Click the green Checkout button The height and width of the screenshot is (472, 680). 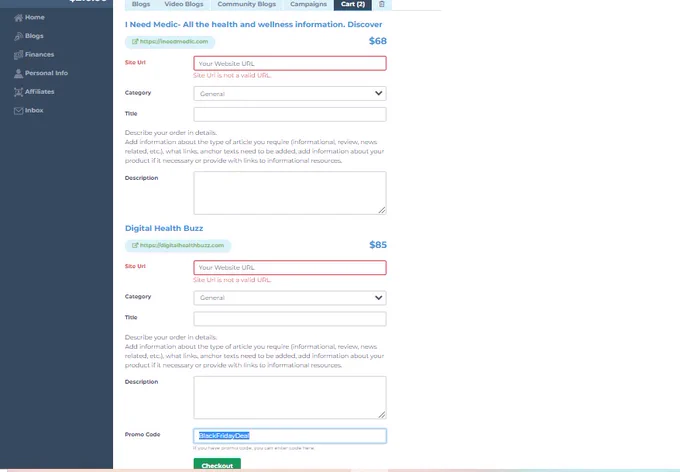217,465
